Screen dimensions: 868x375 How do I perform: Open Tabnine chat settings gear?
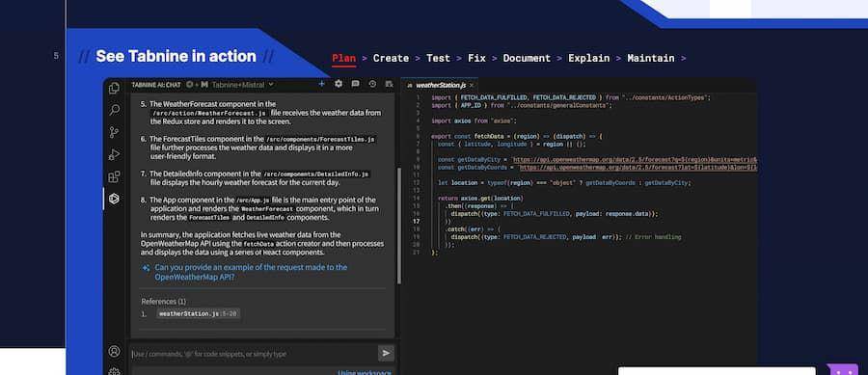click(x=339, y=84)
